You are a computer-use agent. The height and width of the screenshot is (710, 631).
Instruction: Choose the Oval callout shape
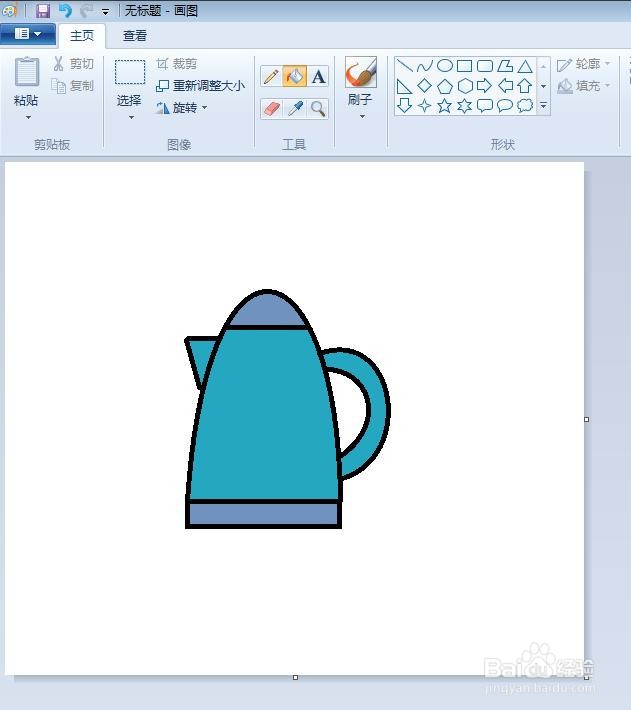coord(505,106)
